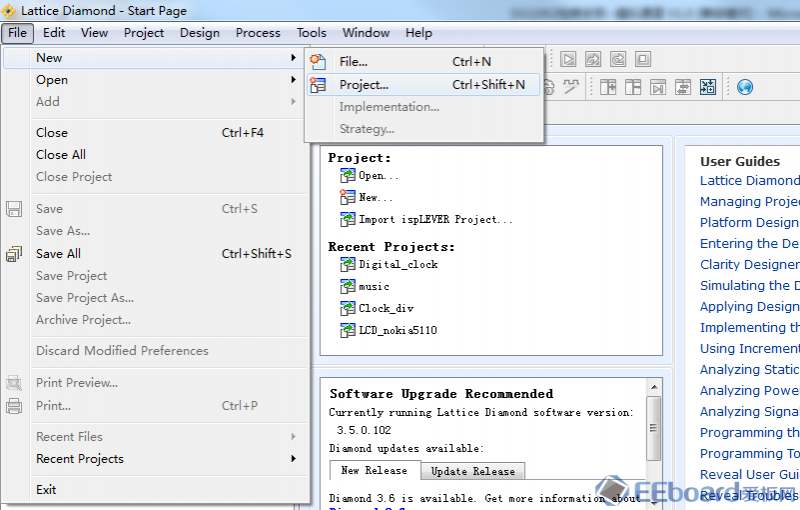The image size is (800, 510).
Task: Click the music project icon
Action: coord(348,286)
